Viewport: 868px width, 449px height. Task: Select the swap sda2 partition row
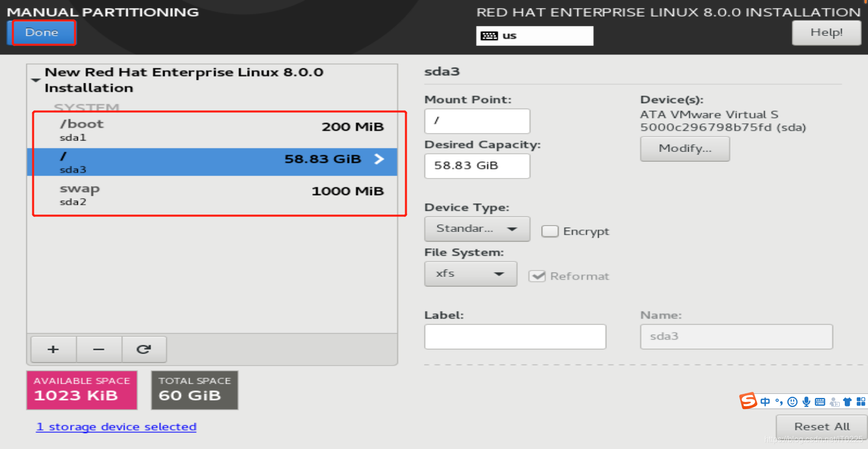tap(212, 195)
